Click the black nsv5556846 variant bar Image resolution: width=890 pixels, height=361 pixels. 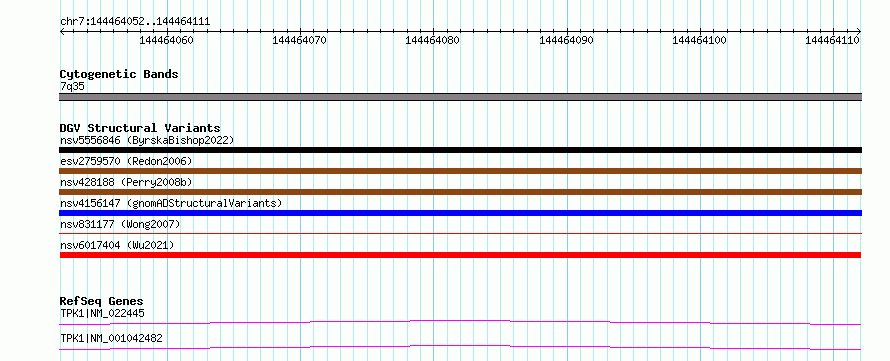tap(460, 150)
